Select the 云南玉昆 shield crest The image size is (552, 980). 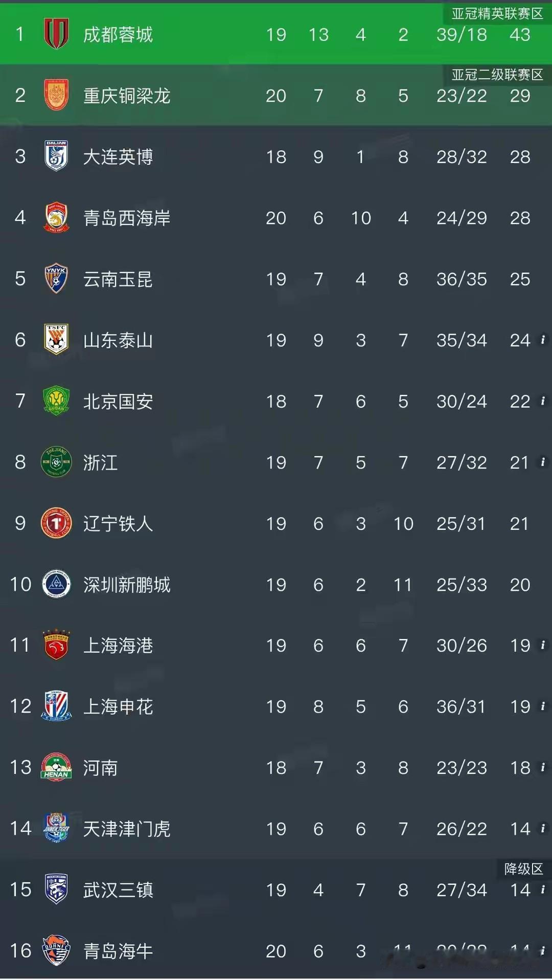[x=56, y=279]
